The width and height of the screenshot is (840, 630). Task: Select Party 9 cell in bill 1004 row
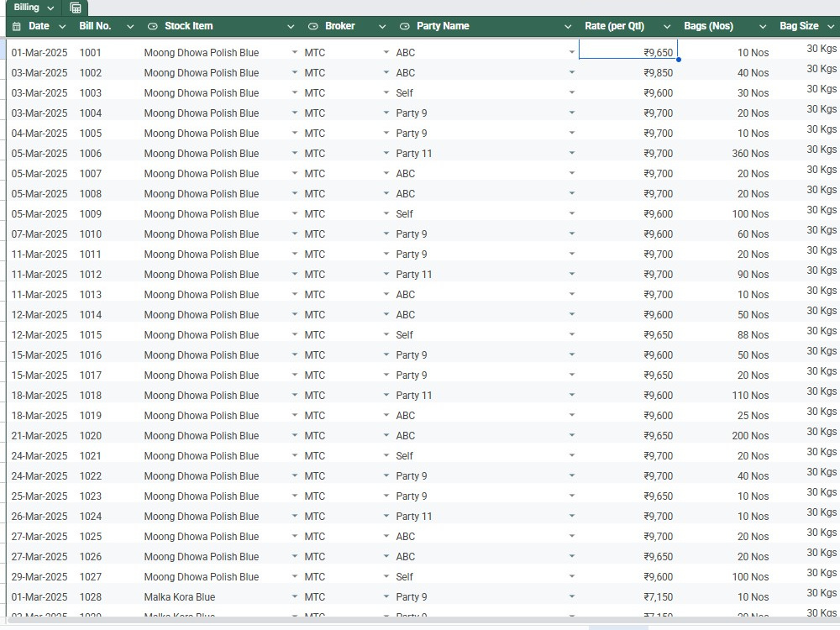[411, 113]
